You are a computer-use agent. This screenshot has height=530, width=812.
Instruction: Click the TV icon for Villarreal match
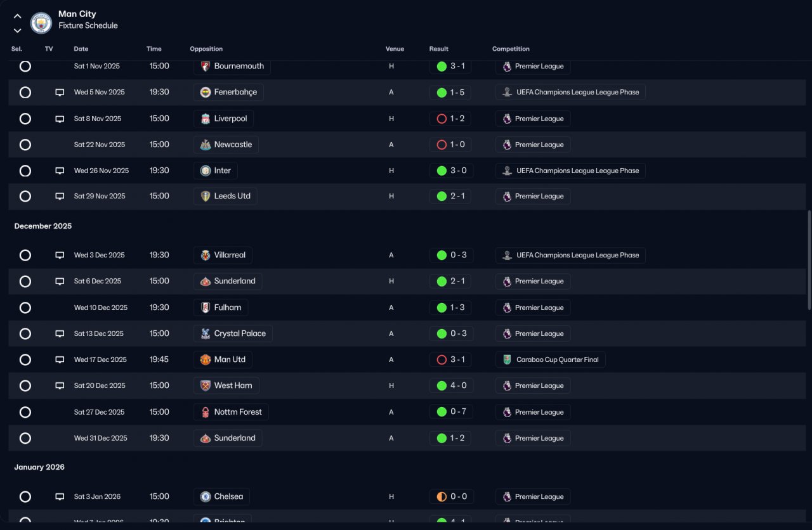coord(60,255)
